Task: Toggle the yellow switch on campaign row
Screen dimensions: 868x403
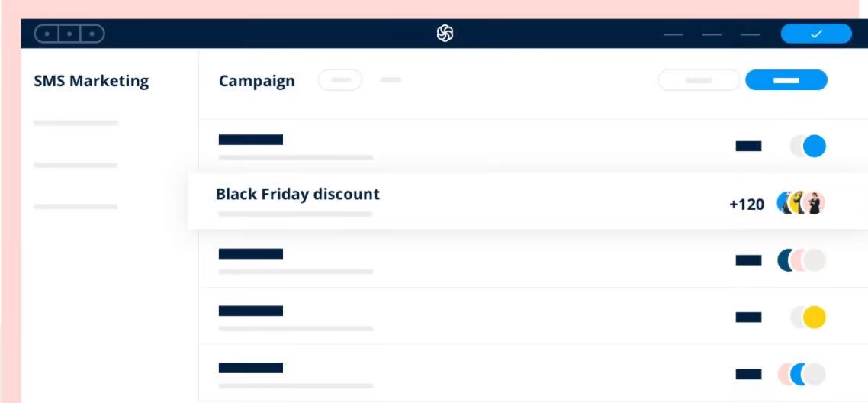Action: pos(808,317)
